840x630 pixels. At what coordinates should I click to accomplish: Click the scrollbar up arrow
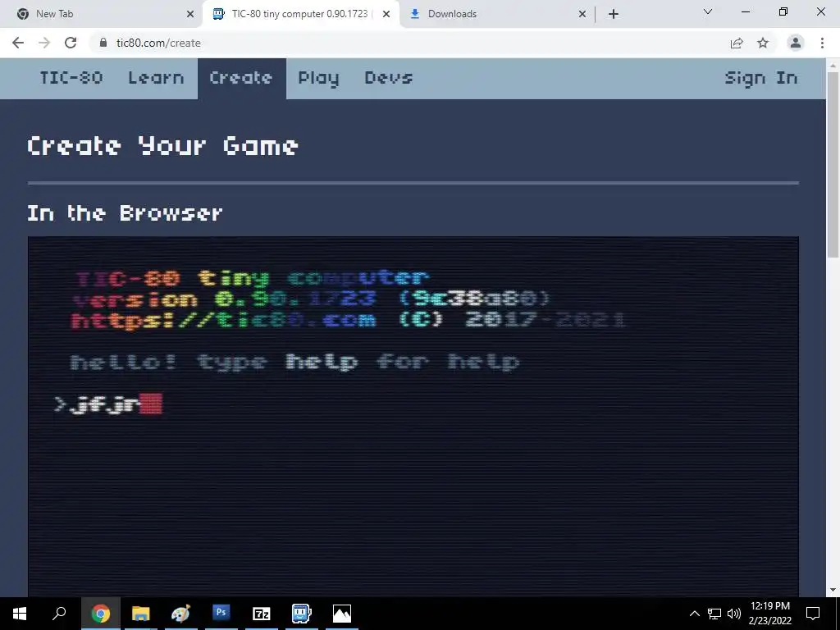point(833,65)
